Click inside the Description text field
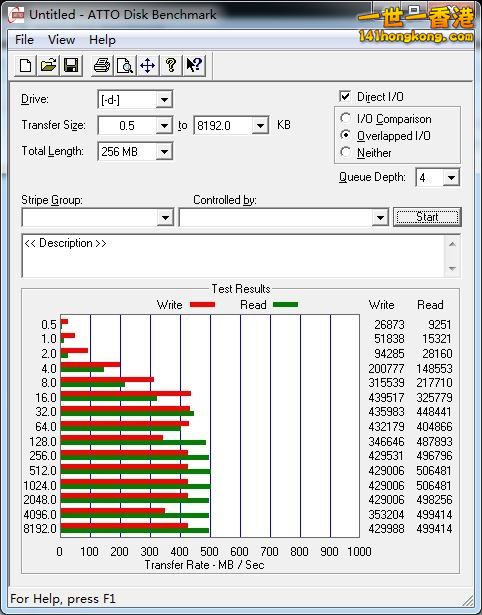The image size is (482, 615). tap(234, 256)
